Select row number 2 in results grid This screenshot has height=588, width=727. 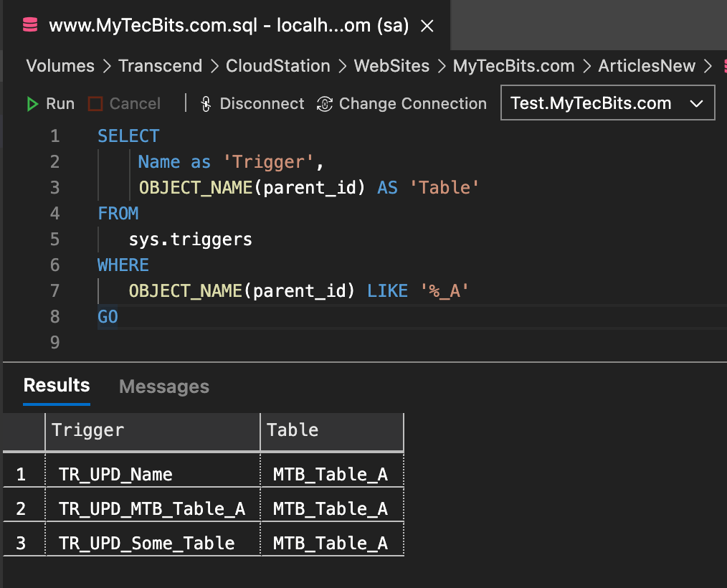click(x=22, y=508)
